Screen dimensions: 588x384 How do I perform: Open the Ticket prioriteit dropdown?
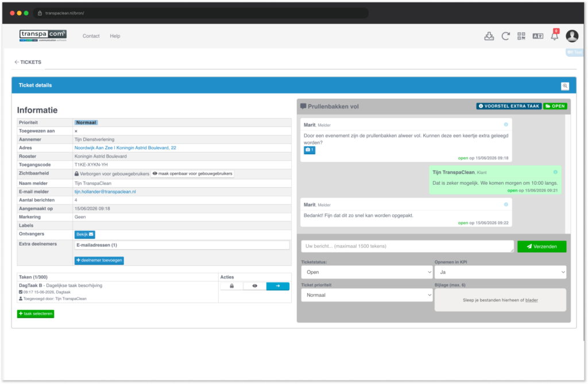click(367, 295)
